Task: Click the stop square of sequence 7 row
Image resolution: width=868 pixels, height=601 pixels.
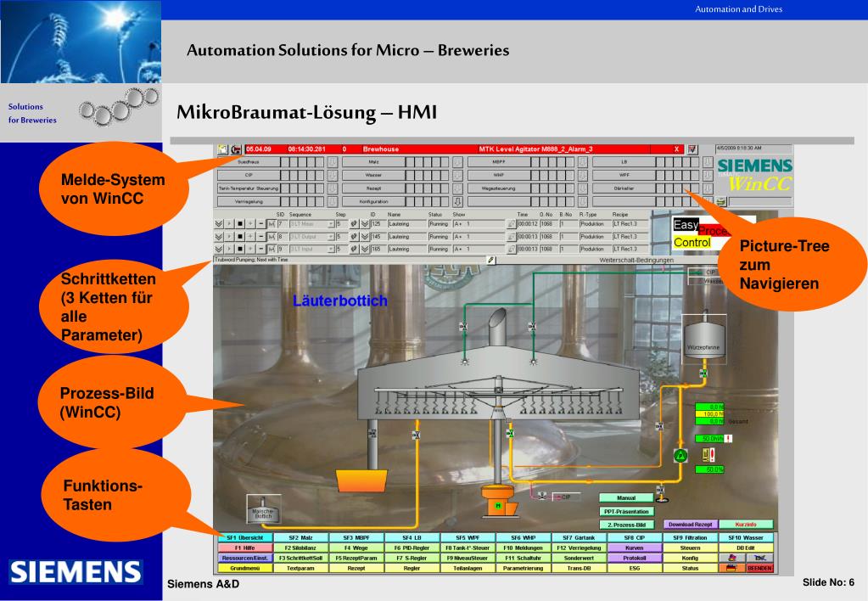Action: pos(239,224)
